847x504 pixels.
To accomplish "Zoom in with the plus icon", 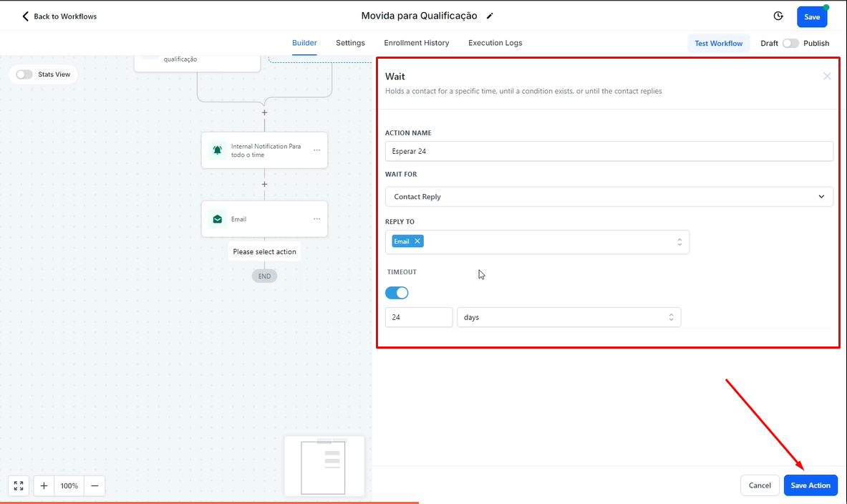I will pyautogui.click(x=44, y=485).
